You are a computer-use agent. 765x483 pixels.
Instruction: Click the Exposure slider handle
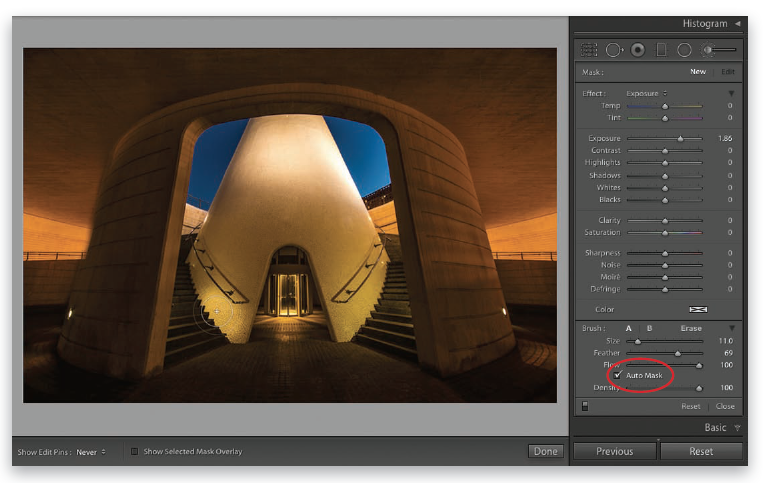click(x=680, y=138)
